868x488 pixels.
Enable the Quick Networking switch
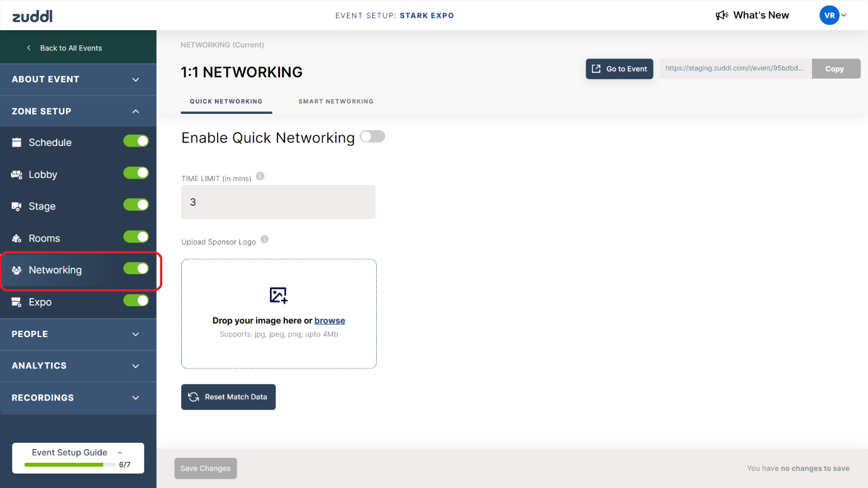[372, 136]
